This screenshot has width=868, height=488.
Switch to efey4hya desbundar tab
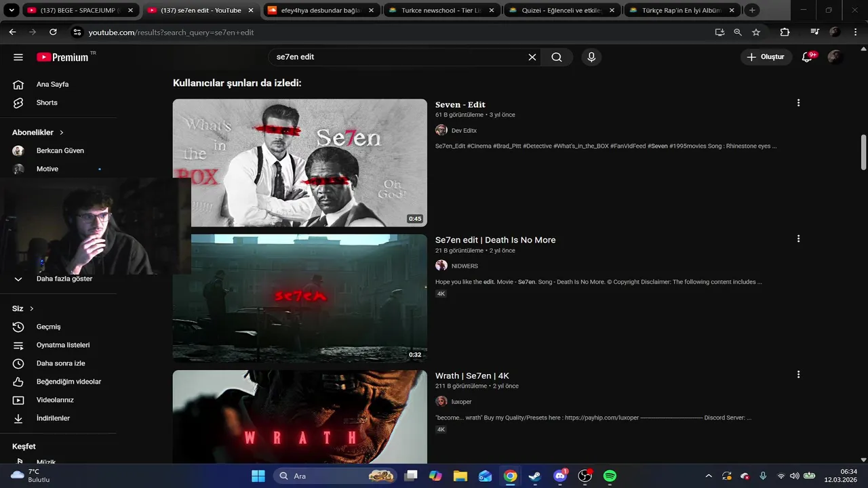[x=320, y=10]
